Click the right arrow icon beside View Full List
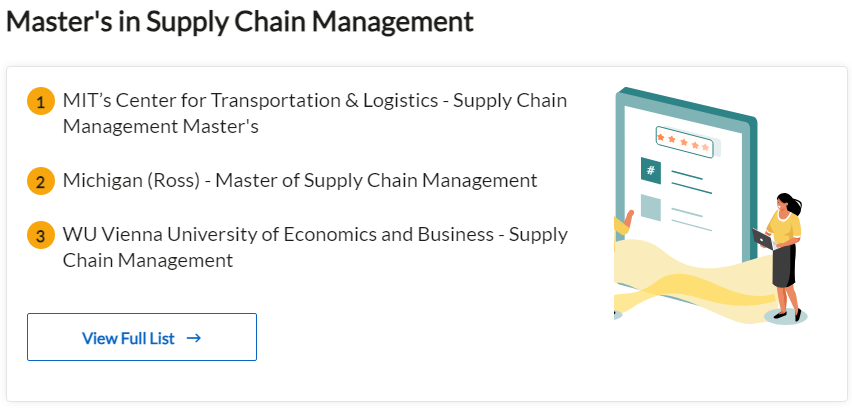Screen dimensions: 852x411 pos(193,338)
